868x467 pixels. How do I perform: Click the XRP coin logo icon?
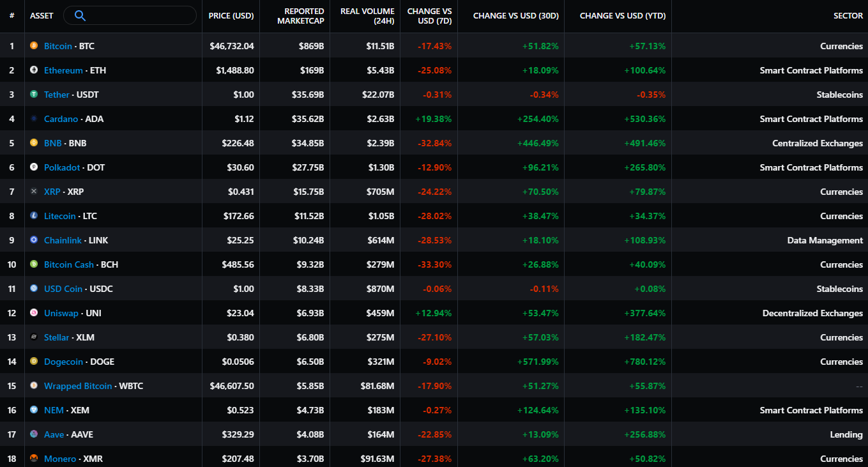[34, 191]
